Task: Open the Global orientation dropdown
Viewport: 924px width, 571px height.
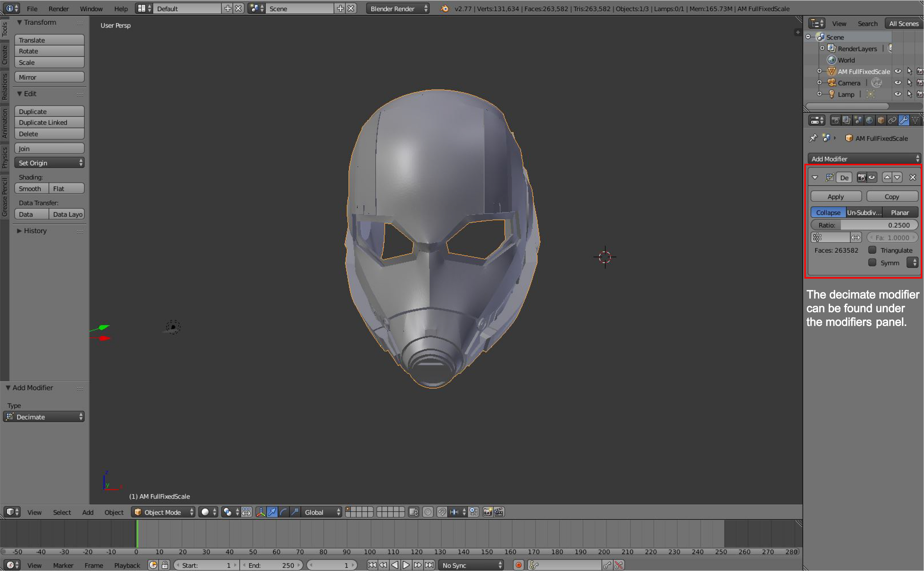Action: tap(321, 512)
